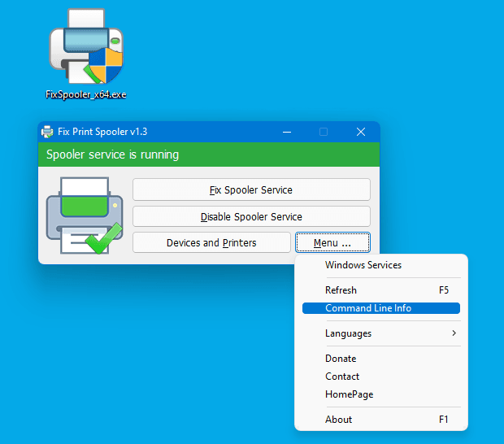Show the About dialog from menu
The image size is (504, 444).
tap(338, 420)
